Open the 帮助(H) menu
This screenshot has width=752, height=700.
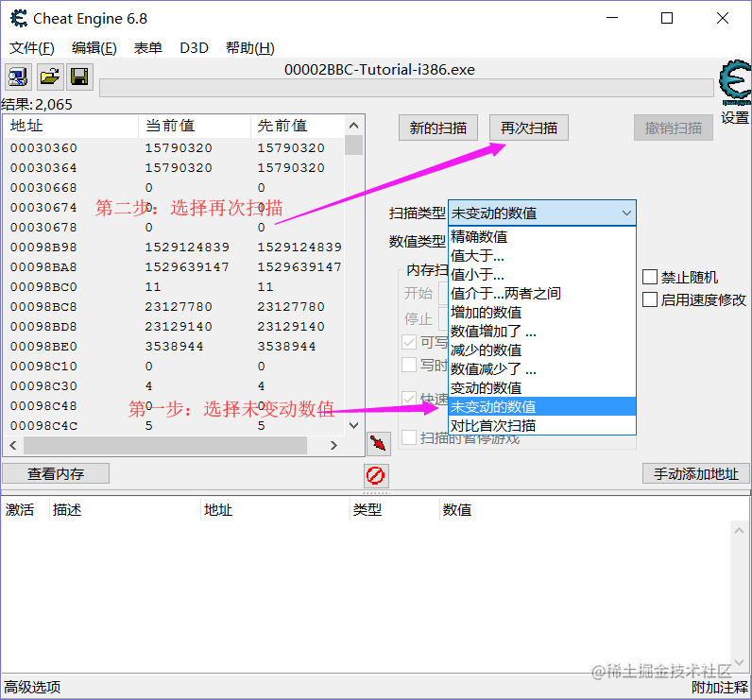pos(249,48)
